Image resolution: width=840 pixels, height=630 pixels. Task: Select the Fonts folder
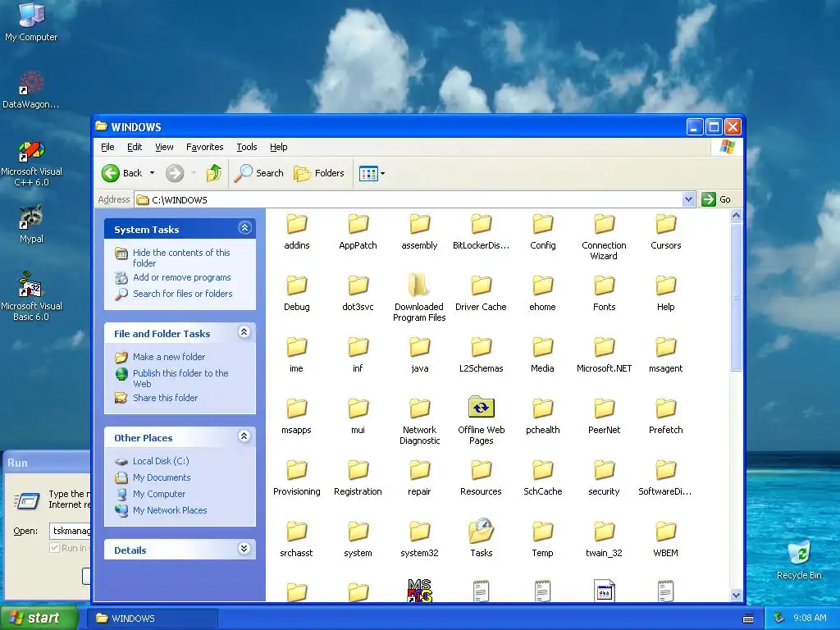[x=605, y=293]
